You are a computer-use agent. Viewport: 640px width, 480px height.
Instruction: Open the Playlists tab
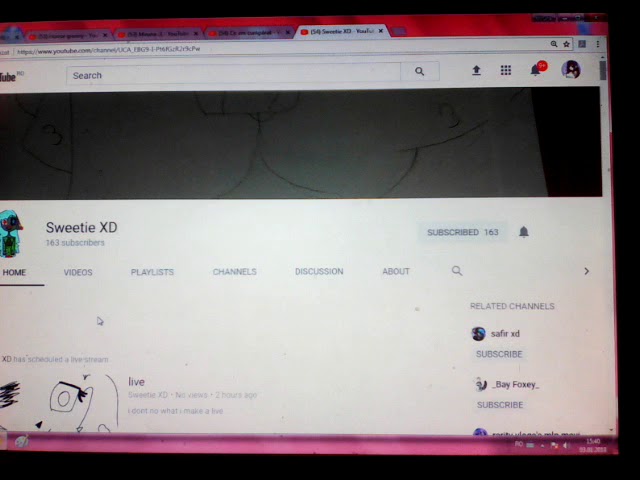[152, 272]
